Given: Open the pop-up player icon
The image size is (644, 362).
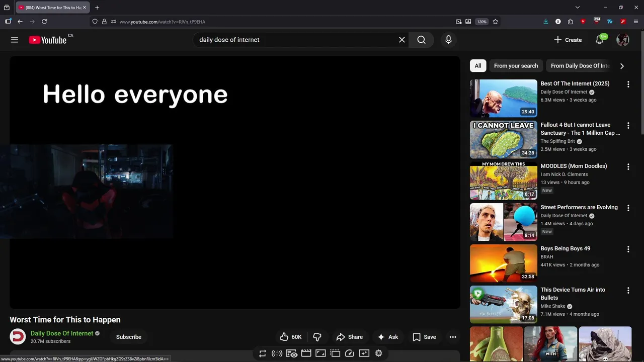Looking at the screenshot, I should [x=335, y=353].
